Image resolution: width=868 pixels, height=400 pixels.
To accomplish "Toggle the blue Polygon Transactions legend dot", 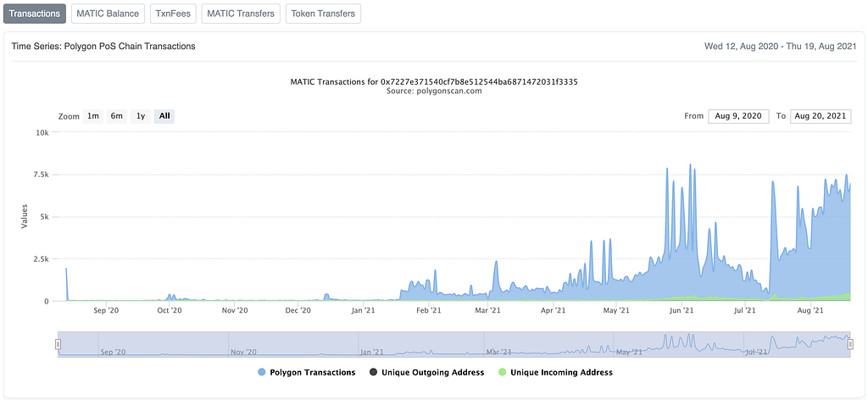I will [262, 372].
